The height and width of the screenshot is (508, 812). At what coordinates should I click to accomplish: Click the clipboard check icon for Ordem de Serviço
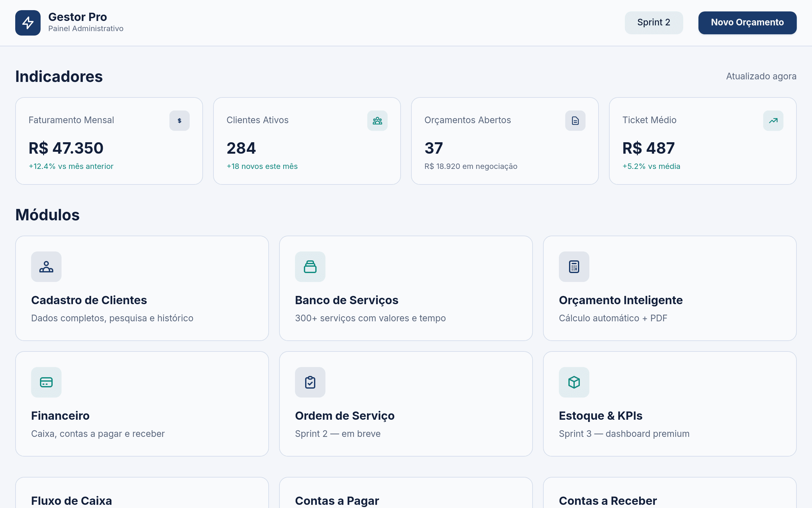(x=310, y=382)
